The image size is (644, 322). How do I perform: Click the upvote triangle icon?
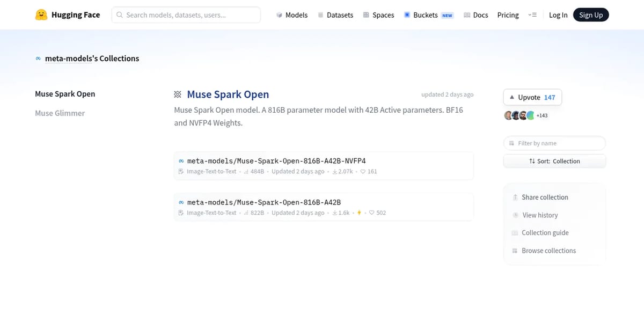tap(511, 97)
